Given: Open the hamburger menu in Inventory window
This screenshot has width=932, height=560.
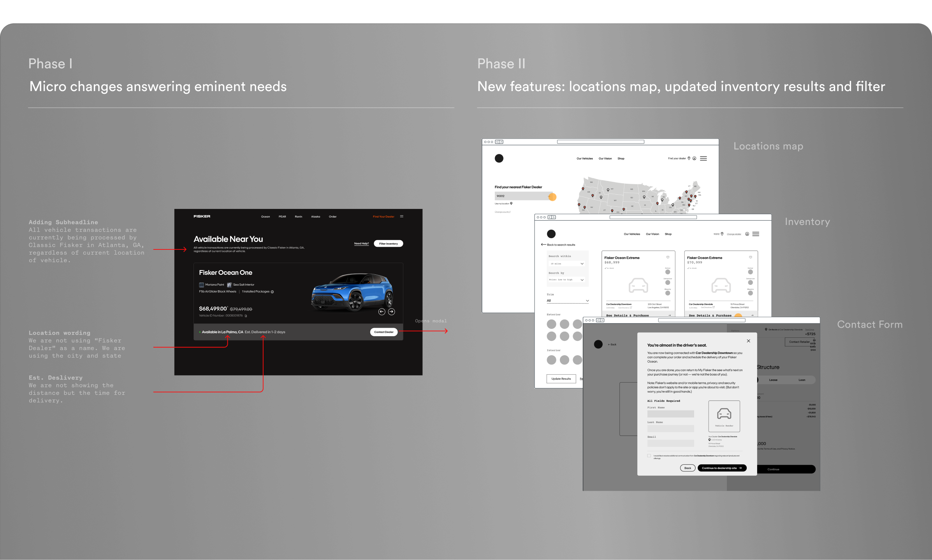Looking at the screenshot, I should coord(756,234).
